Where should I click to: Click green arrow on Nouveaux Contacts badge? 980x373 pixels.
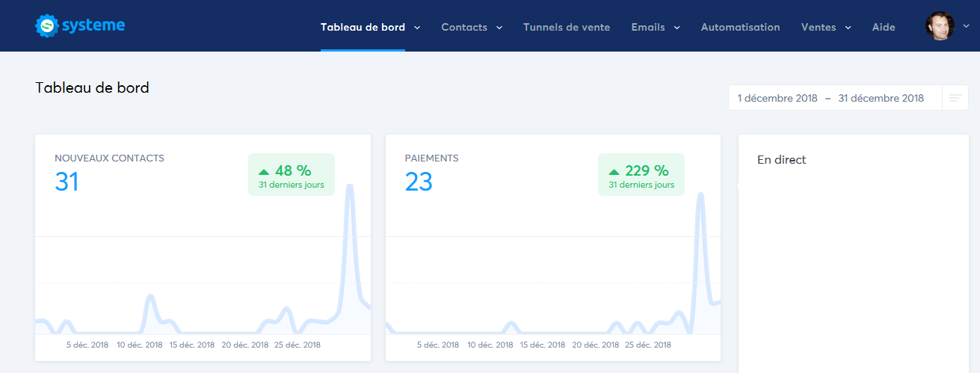[264, 171]
